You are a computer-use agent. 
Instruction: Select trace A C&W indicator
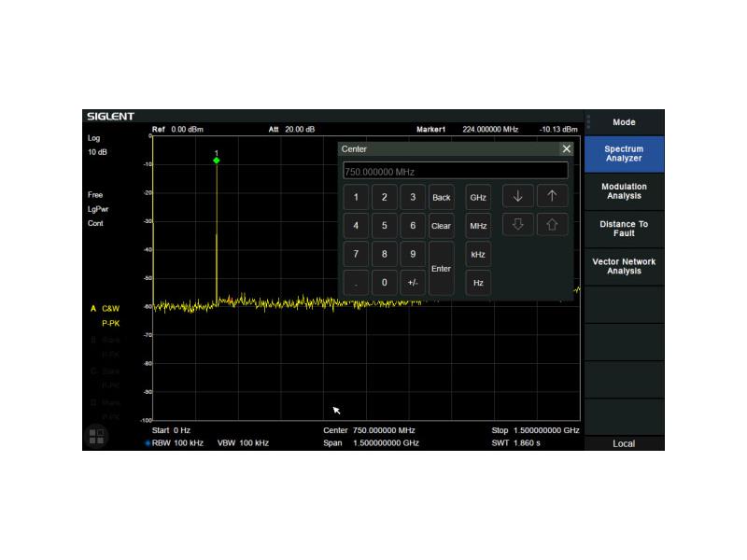[105, 309]
